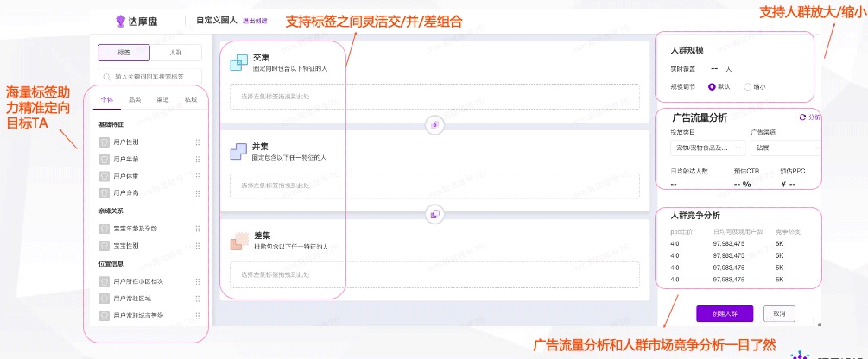The height and width of the screenshot is (359, 868).
Task: Switch to the 渠道 tab
Action: pos(162,100)
